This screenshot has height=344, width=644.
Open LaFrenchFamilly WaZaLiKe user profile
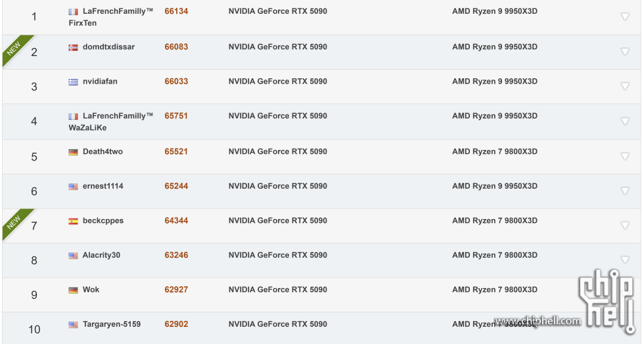[111, 122]
